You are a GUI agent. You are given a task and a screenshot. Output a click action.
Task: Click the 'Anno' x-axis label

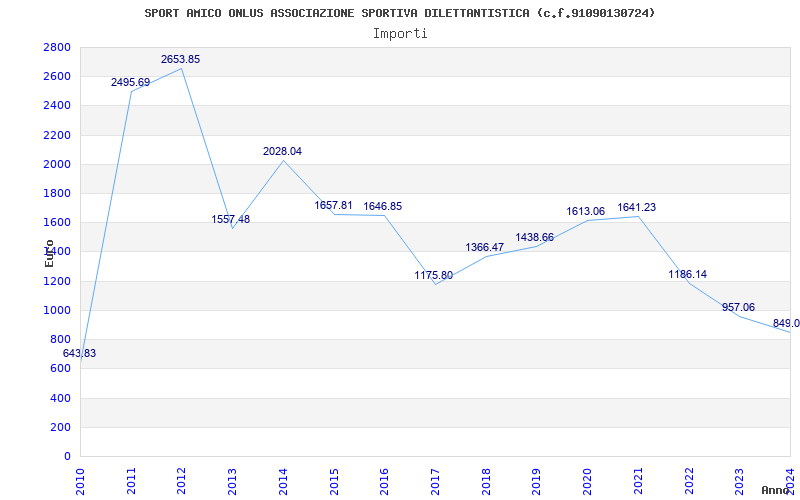point(776,490)
